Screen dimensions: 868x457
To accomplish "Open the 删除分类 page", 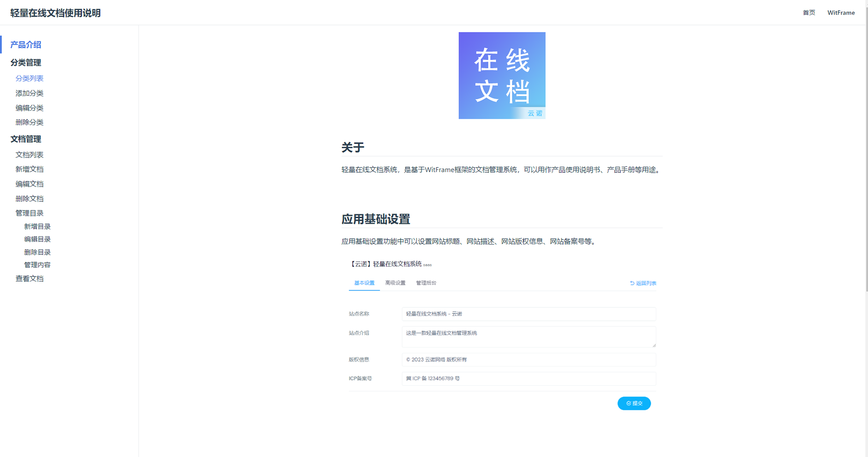I will click(x=29, y=122).
